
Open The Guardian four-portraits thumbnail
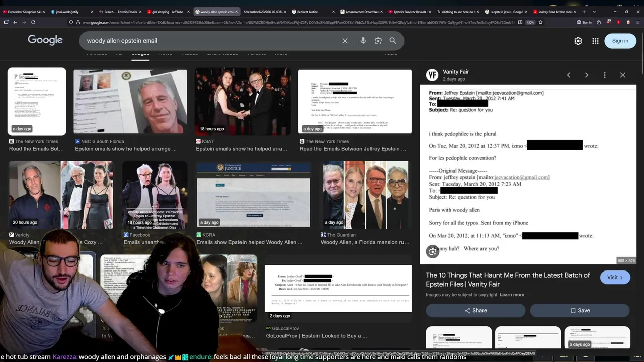365,195
